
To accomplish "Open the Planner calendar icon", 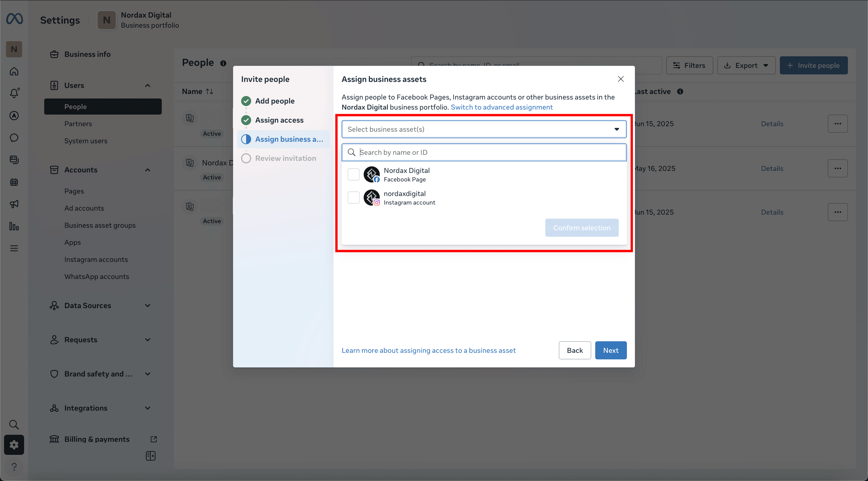I will (14, 182).
